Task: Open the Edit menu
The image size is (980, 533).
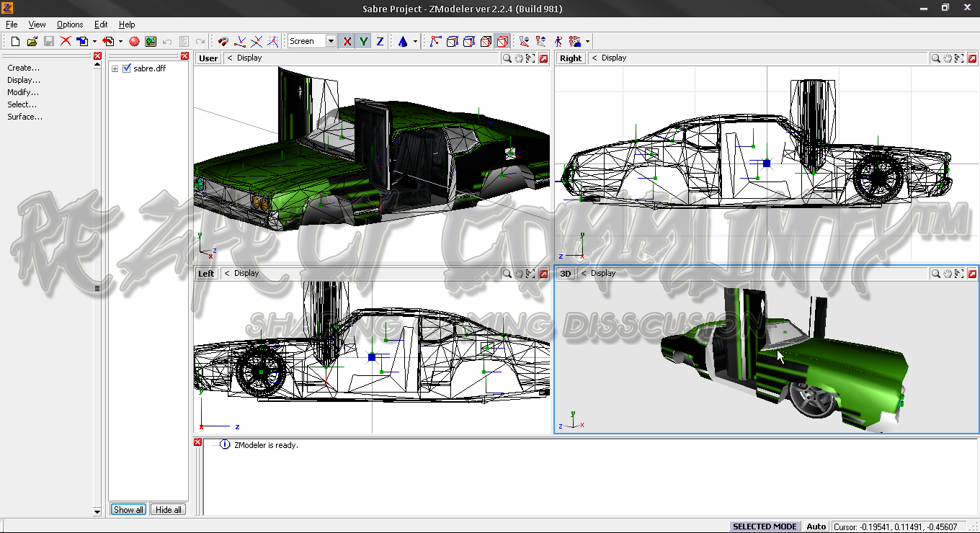Action: [100, 24]
